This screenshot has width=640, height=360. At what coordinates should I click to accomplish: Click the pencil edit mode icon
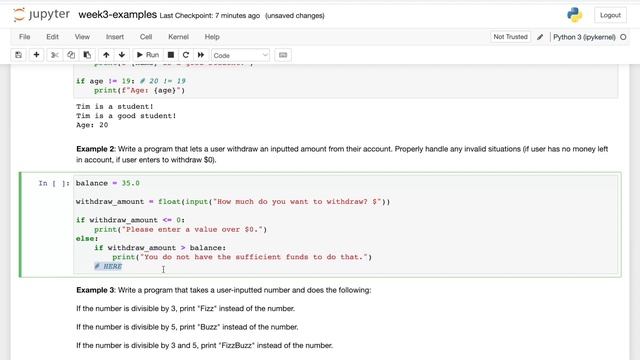click(x=540, y=37)
